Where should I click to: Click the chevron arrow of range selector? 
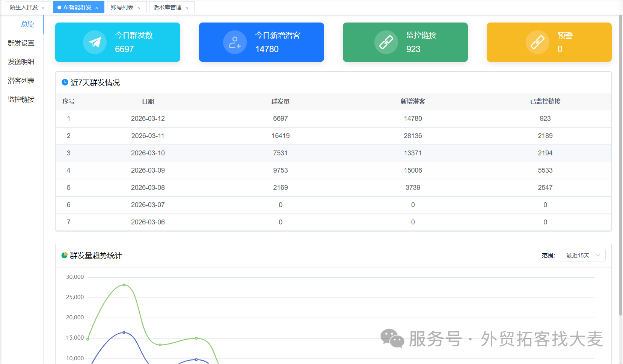(x=598, y=256)
